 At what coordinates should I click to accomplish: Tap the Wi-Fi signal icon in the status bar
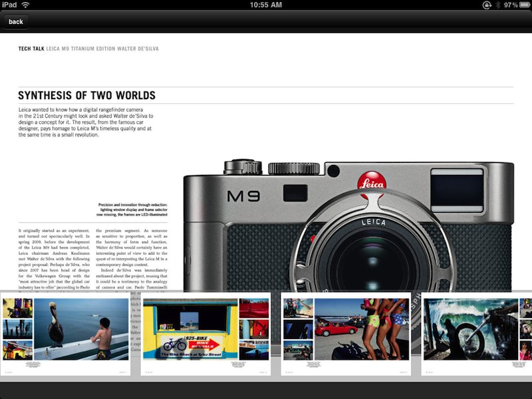[26, 5]
